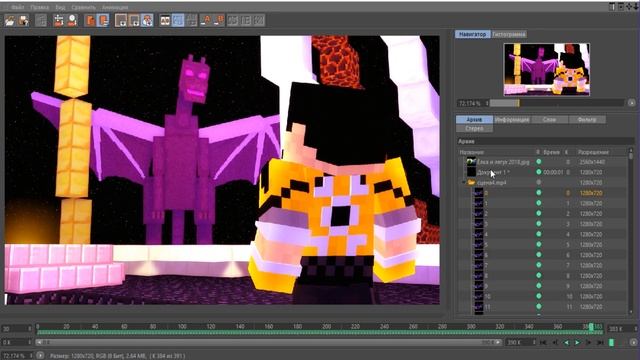Screen dimensions: 640x360
Task: Select the Слои panel tab
Action: point(549,120)
